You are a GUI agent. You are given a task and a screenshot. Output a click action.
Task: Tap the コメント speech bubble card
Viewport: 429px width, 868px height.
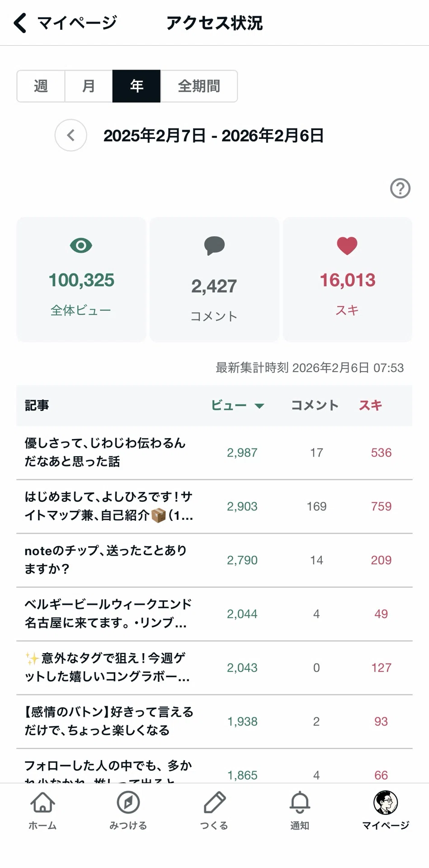214,279
